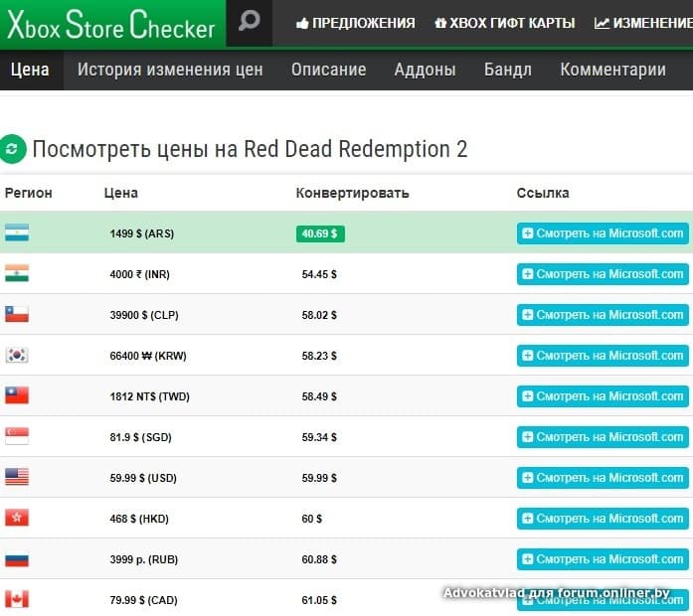Click the magnifying glass search icon
The image size is (693, 616).
click(x=249, y=22)
